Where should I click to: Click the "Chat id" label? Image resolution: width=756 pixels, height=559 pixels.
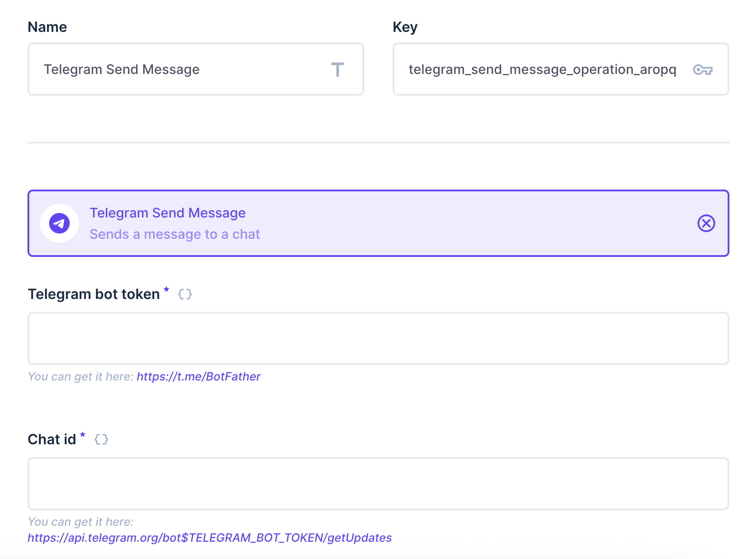tap(52, 439)
